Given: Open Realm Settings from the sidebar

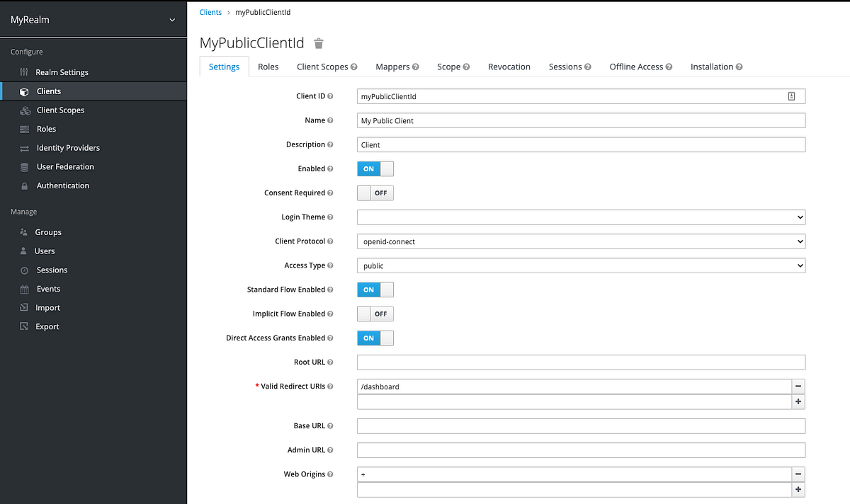Looking at the screenshot, I should pos(62,71).
